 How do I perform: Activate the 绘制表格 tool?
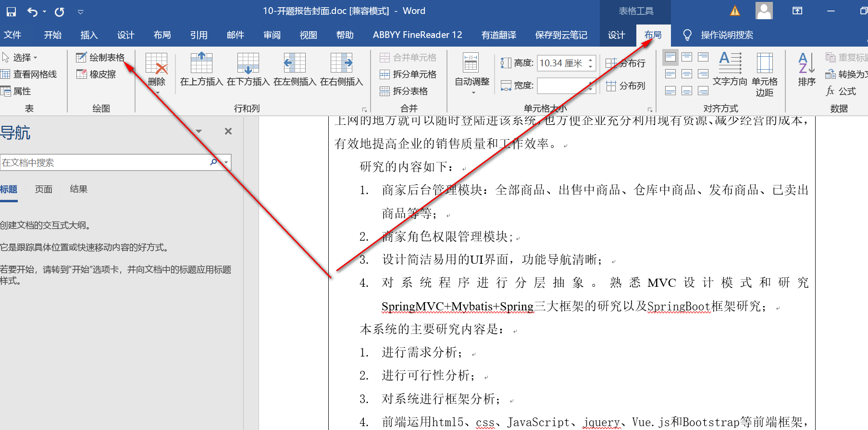click(100, 58)
